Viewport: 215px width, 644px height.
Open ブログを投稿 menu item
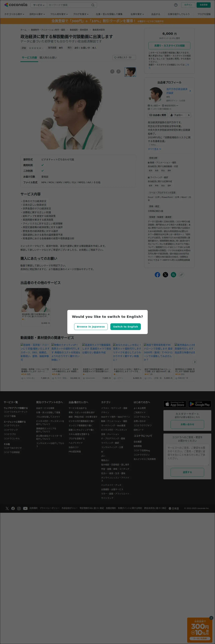point(204,14)
